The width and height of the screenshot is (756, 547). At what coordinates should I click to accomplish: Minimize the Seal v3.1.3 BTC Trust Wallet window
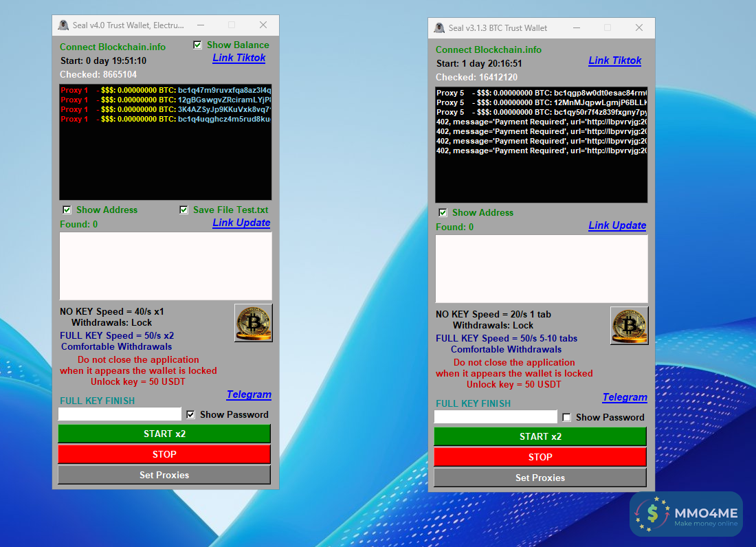(x=576, y=28)
